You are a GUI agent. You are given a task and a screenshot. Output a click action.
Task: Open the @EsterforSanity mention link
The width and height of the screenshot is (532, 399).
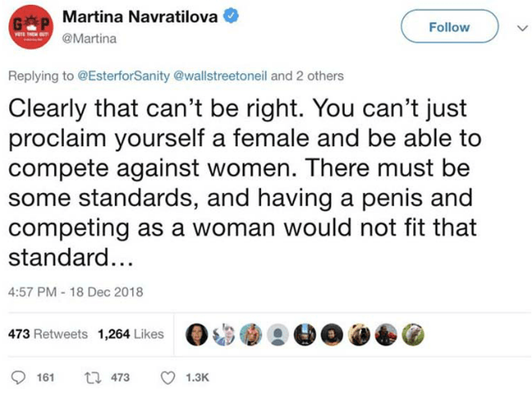[123, 76]
